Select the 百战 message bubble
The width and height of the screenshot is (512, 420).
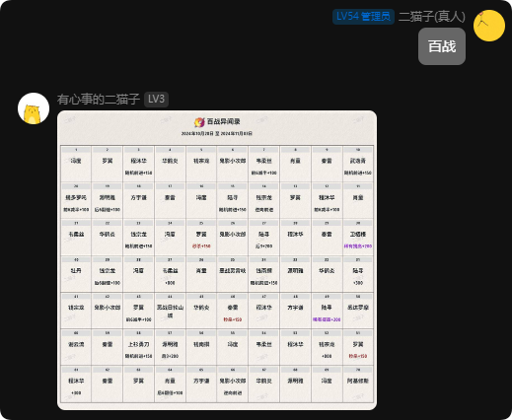(442, 46)
